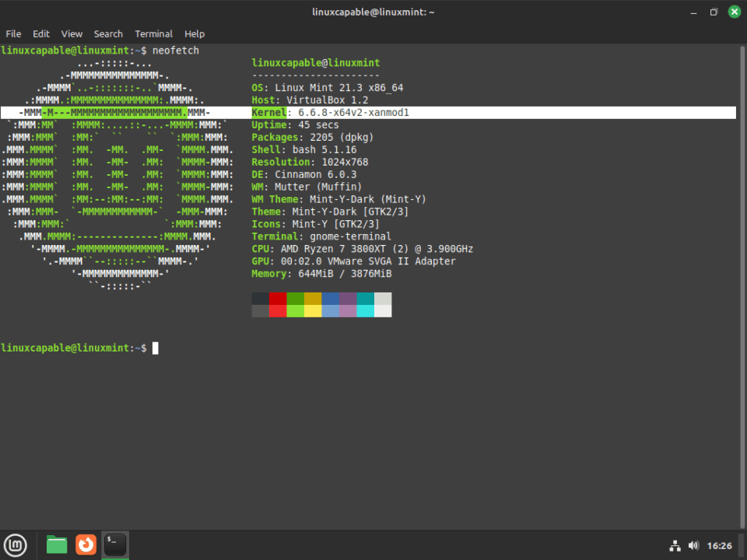Open the Search menu
This screenshot has height=560, width=747.
108,33
